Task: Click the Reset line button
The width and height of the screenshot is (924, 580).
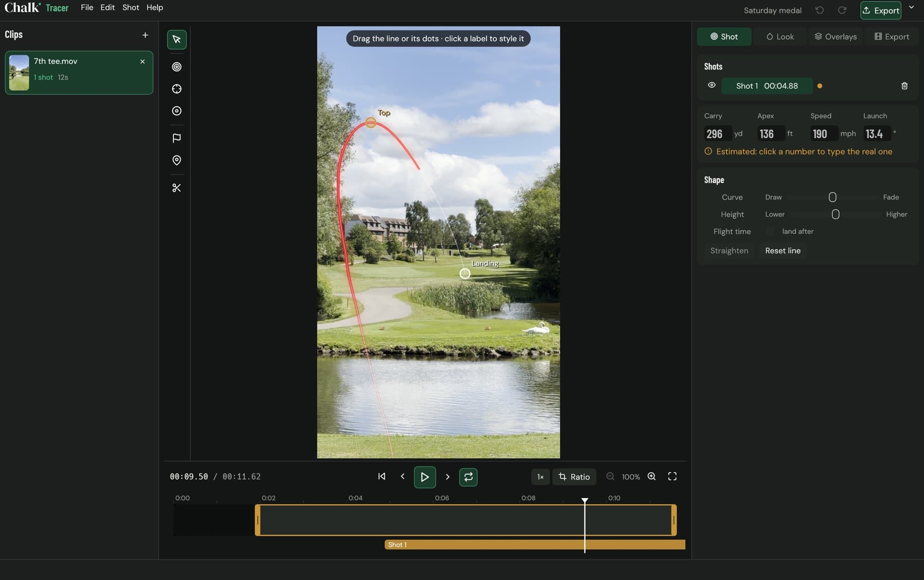Action: tap(783, 250)
